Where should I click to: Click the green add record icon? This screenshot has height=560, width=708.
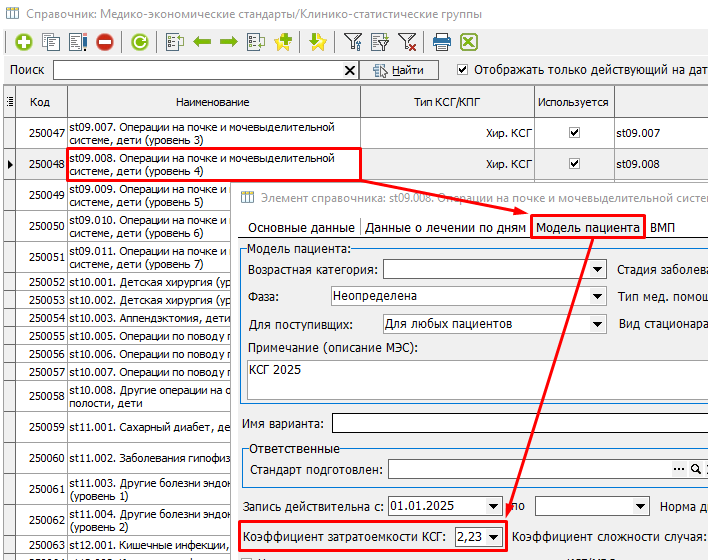pos(22,42)
